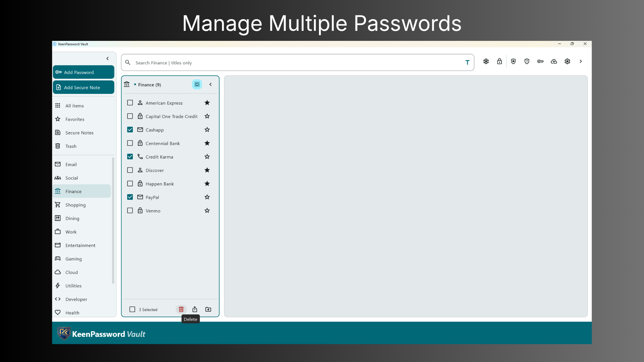Image resolution: width=644 pixels, height=362 pixels.
Task: Click the padlock lock-vault toolbar icon
Action: click(x=499, y=61)
